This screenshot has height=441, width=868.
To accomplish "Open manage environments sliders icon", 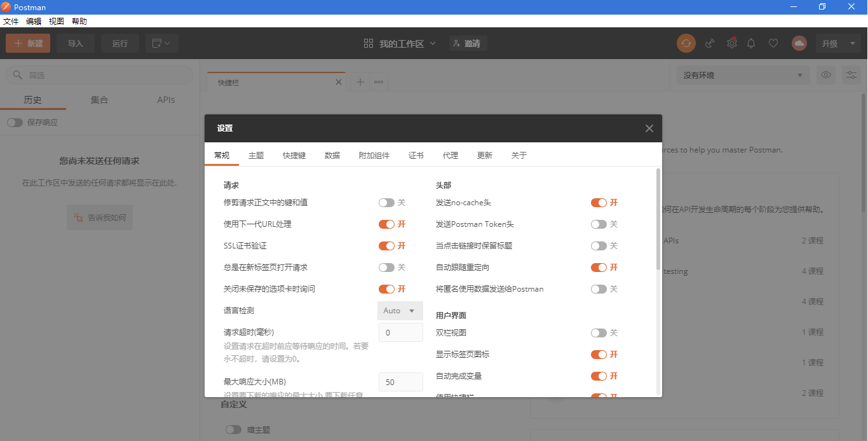I will pos(851,75).
